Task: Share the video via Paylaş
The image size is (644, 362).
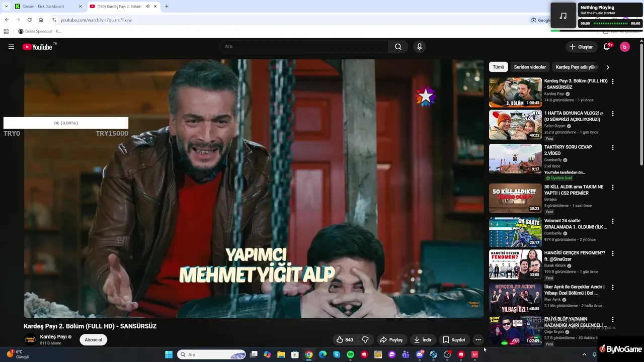Action: click(391, 340)
